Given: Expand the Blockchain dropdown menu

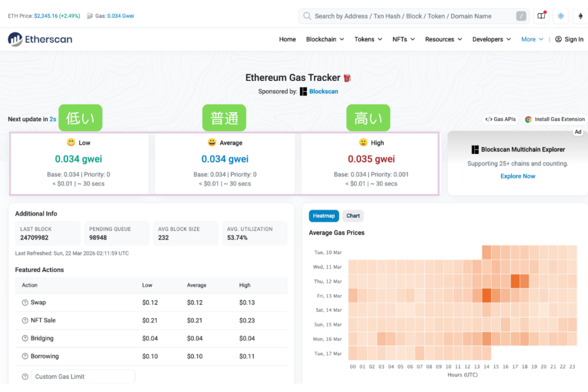Looking at the screenshot, I should pos(325,39).
